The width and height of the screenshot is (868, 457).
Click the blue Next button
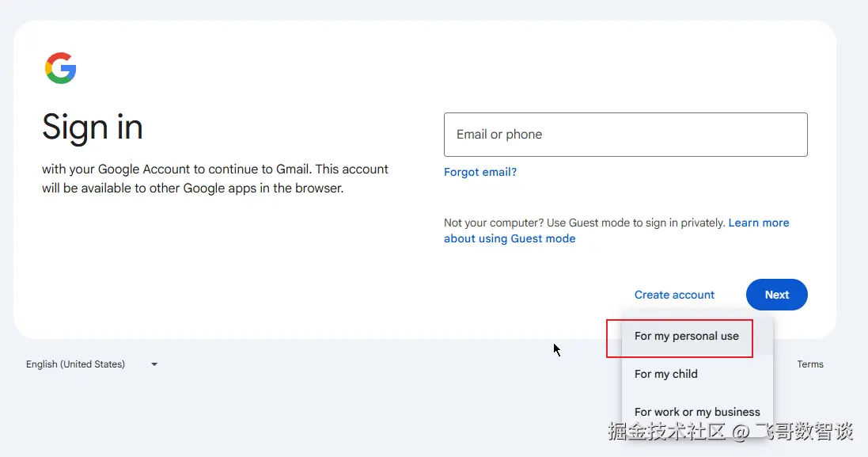(x=777, y=295)
